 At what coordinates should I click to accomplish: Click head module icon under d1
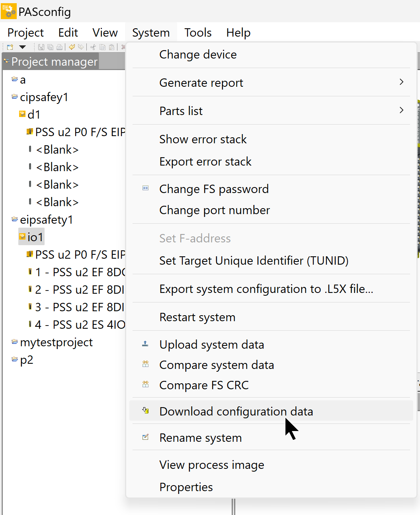(30, 131)
